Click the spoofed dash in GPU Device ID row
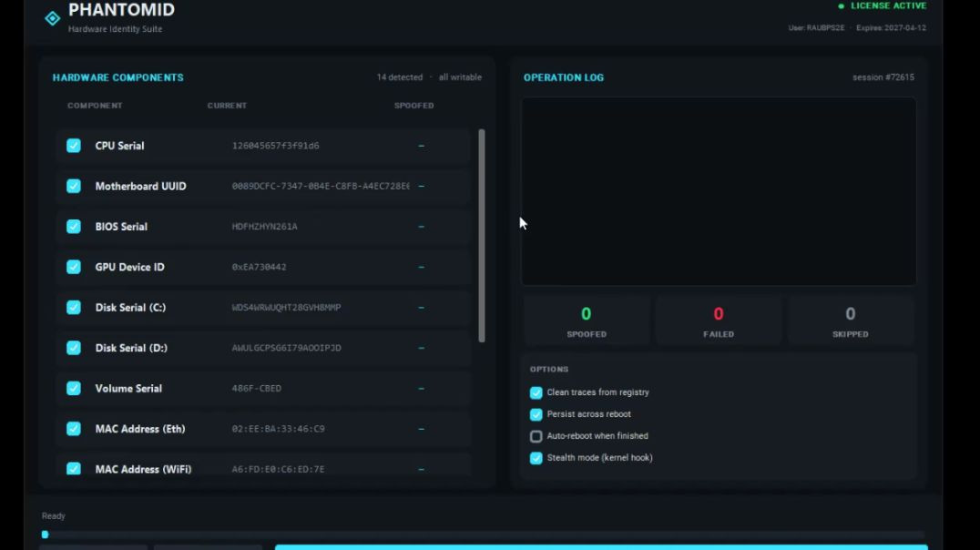This screenshot has width=980, height=550. [x=422, y=267]
